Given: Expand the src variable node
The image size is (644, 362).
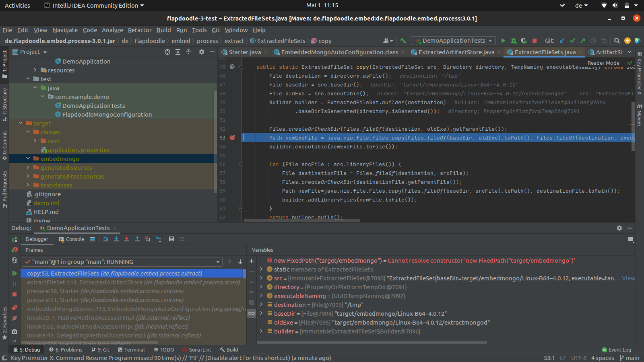Looking at the screenshot, I should (x=261, y=278).
